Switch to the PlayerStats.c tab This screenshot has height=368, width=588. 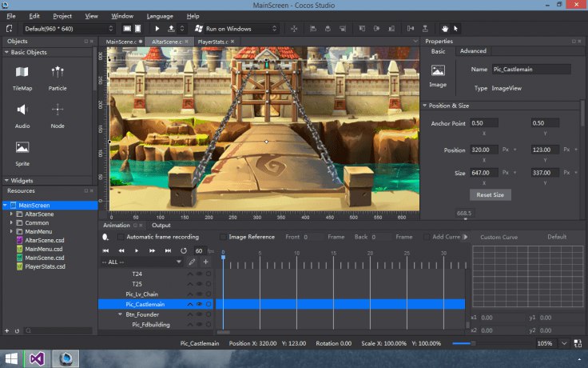(213, 42)
